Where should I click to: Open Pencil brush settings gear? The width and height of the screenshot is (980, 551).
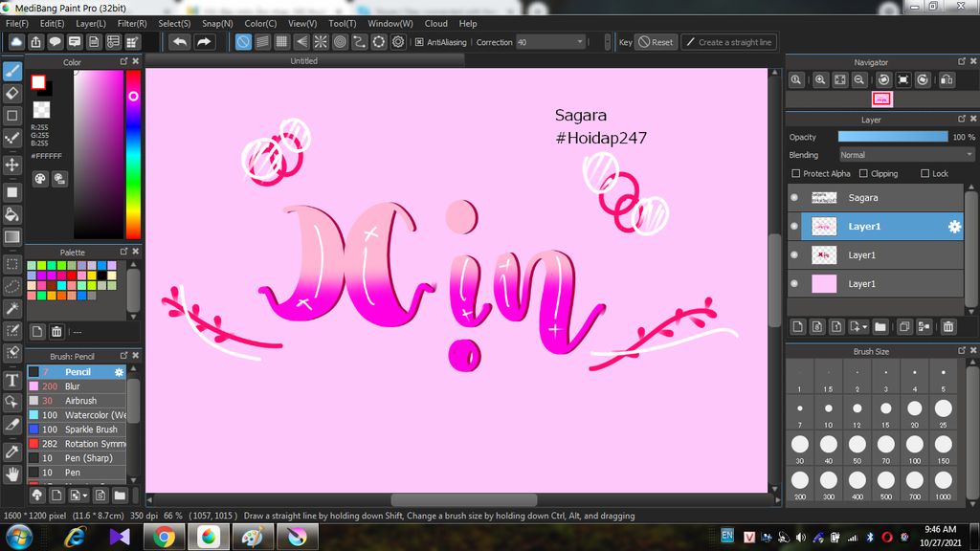point(119,372)
